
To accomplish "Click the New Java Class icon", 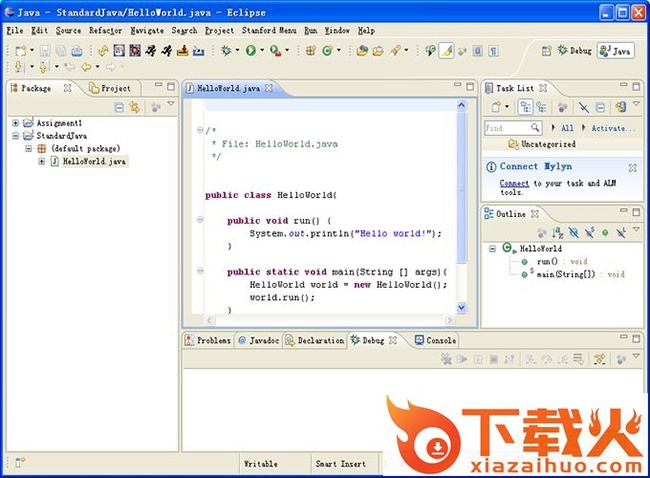I will [327, 51].
